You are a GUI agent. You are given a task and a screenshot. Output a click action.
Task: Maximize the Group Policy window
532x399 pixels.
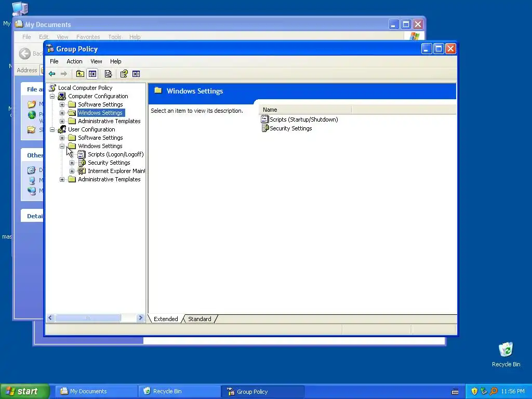[438, 48]
